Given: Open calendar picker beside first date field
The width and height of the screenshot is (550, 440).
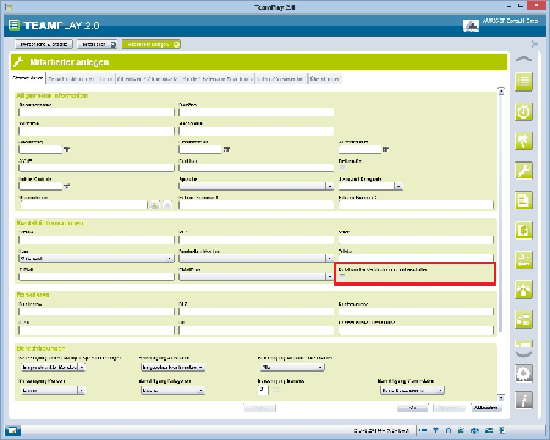Looking at the screenshot, I should pyautogui.click(x=67, y=149).
